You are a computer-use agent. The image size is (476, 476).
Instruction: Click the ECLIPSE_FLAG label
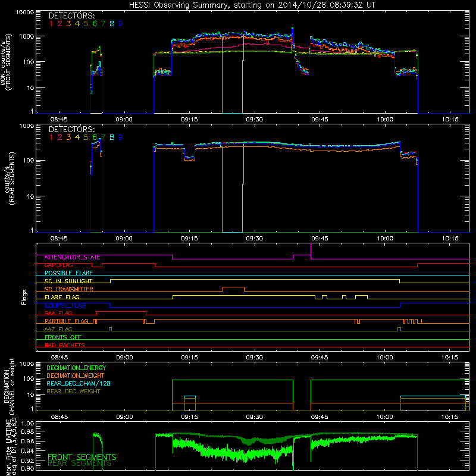pyautogui.click(x=65, y=305)
